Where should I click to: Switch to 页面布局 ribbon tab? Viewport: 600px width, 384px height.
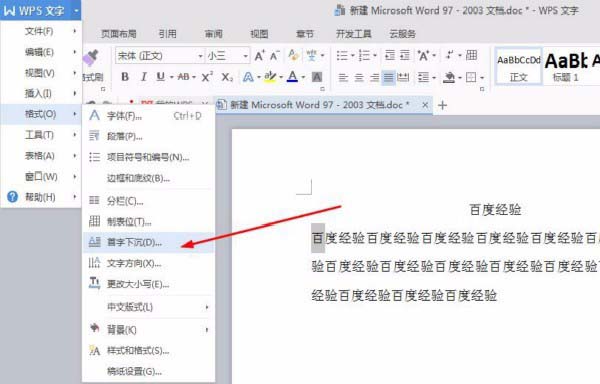[119, 34]
